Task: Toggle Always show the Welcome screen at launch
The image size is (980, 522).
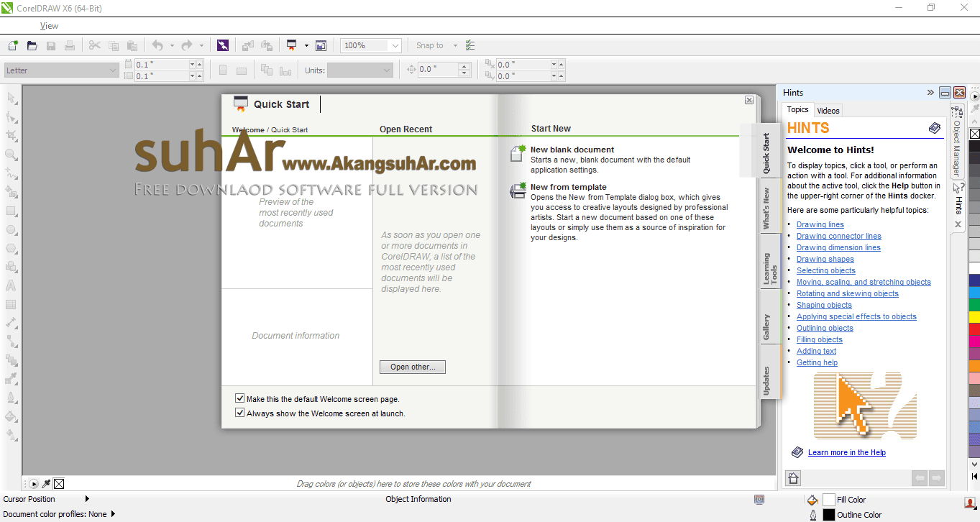Action: pos(240,413)
